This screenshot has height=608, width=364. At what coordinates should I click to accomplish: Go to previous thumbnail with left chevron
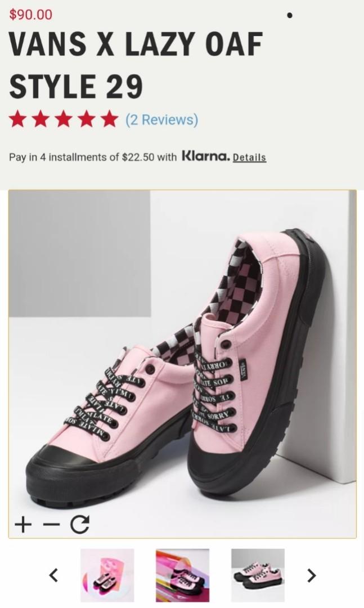tap(53, 575)
